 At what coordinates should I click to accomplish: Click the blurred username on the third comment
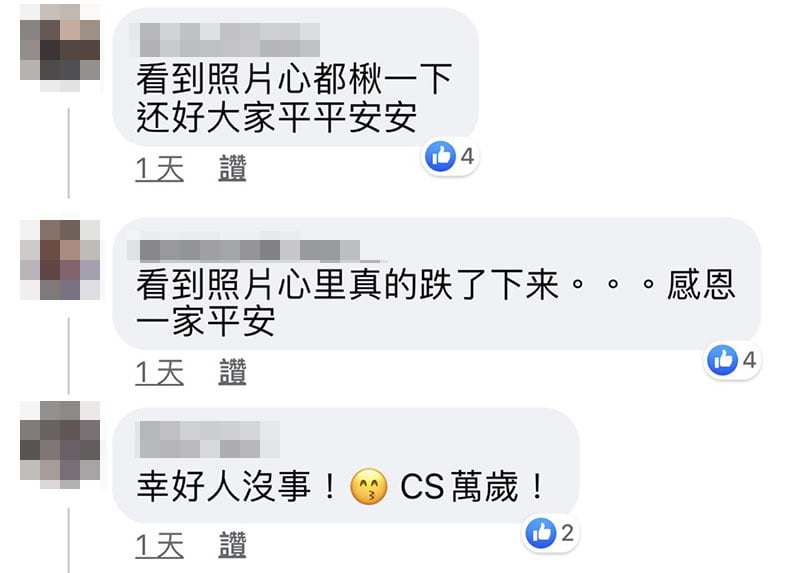(210, 439)
